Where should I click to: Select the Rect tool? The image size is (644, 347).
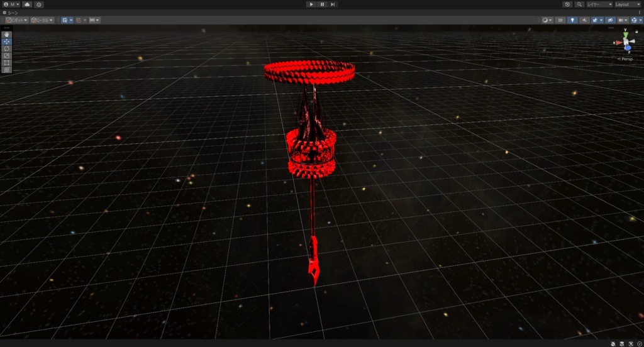pyautogui.click(x=6, y=62)
